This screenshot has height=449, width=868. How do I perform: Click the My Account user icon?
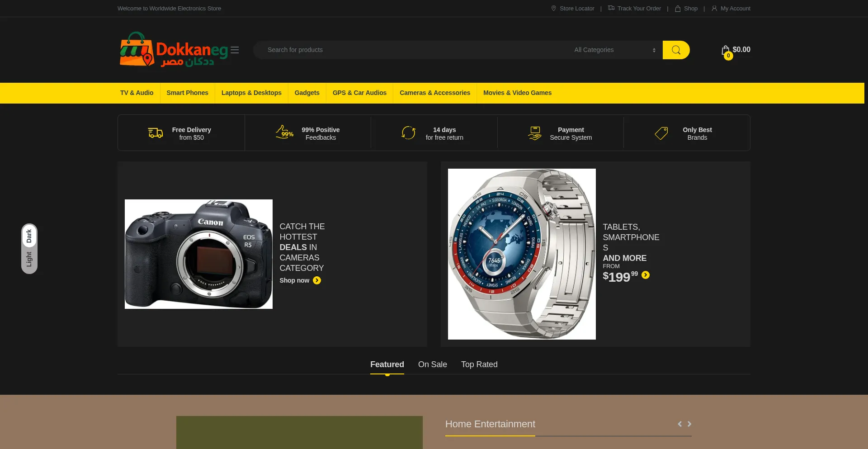coord(714,8)
